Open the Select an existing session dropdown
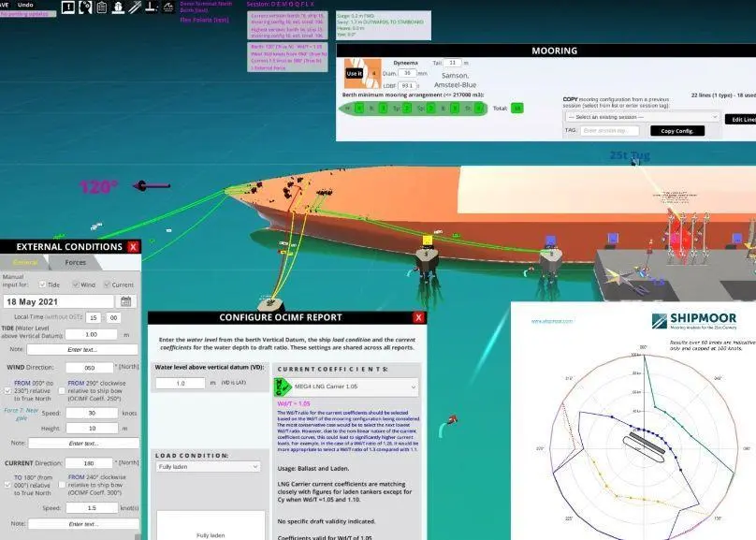This screenshot has height=540, width=756. click(x=642, y=117)
